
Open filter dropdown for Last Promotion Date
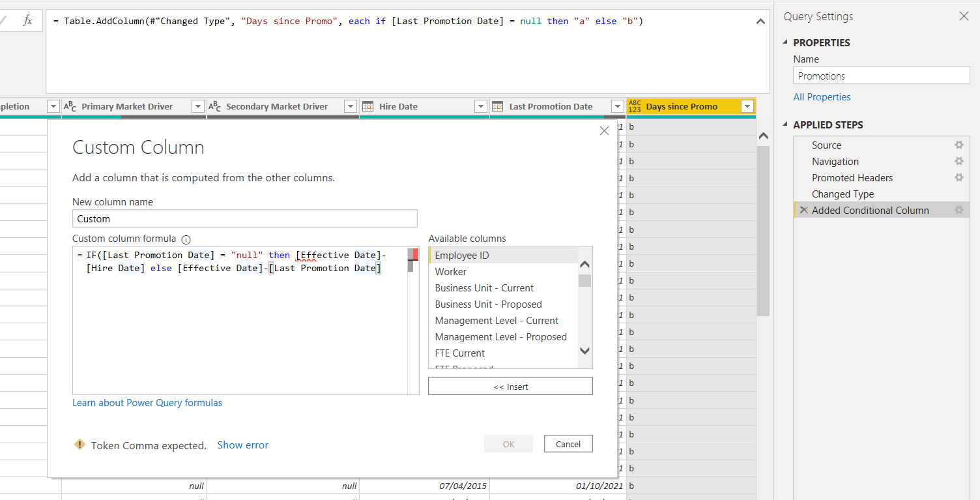(x=618, y=106)
